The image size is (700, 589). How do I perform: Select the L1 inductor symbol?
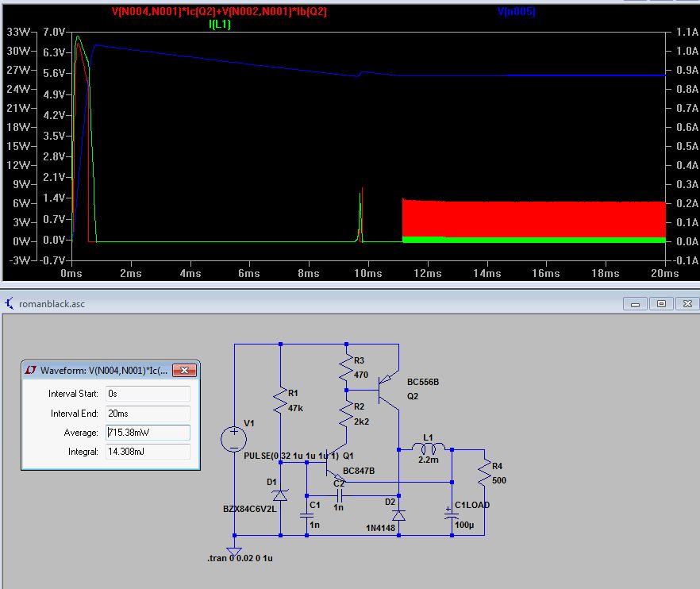[x=429, y=449]
